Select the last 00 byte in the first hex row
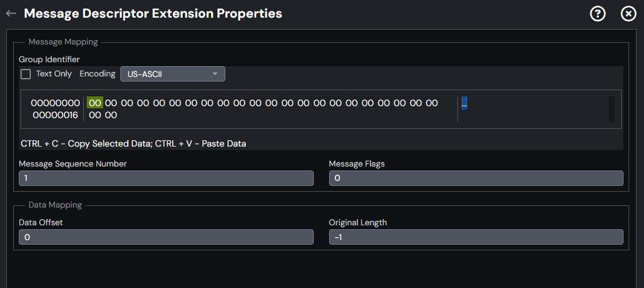644x288 pixels. point(431,103)
